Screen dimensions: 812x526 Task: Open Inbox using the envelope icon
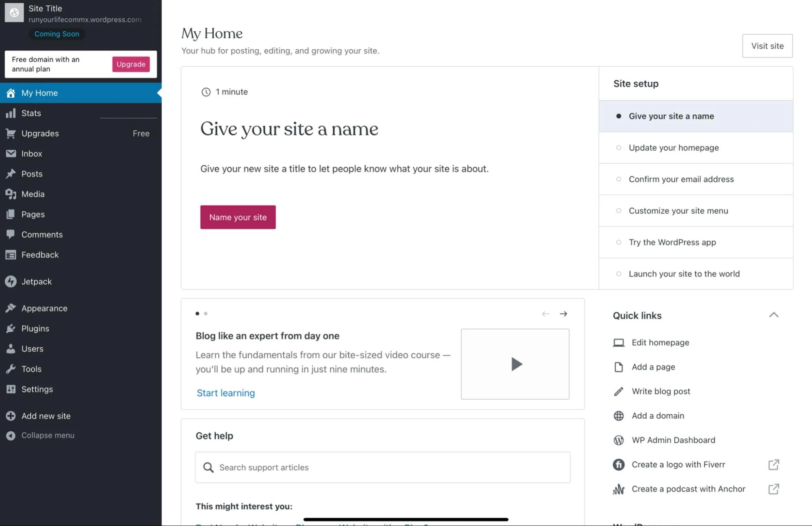pyautogui.click(x=11, y=154)
